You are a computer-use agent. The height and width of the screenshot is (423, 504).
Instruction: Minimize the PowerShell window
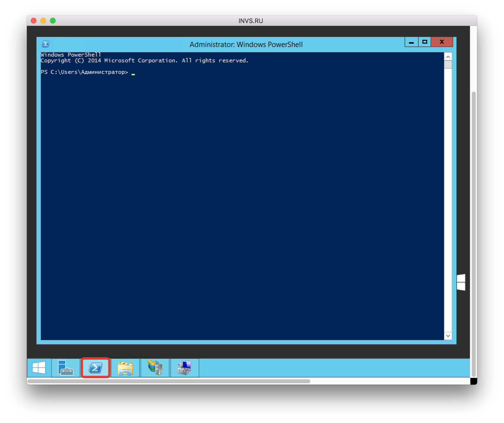(x=411, y=42)
